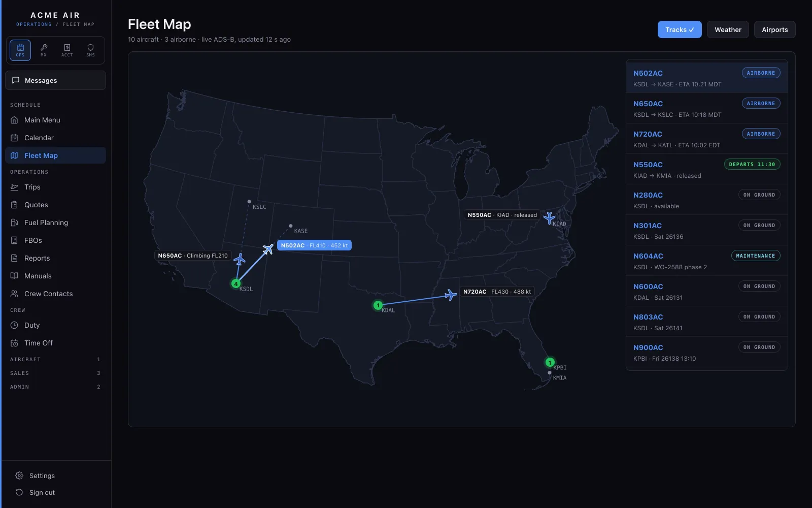The height and width of the screenshot is (508, 812).
Task: Click the N650AC airplane icon on map
Action: (240, 259)
